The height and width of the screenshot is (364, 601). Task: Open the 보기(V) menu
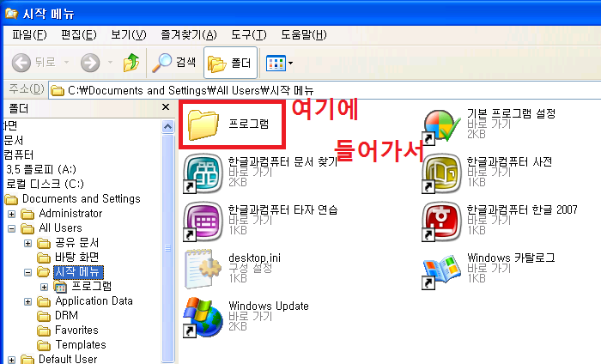point(129,35)
